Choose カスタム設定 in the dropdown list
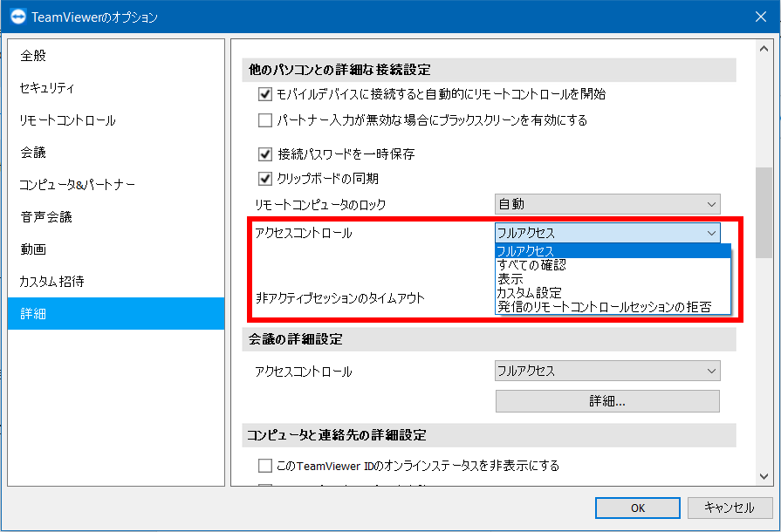The height and width of the screenshot is (532, 781). (613, 293)
